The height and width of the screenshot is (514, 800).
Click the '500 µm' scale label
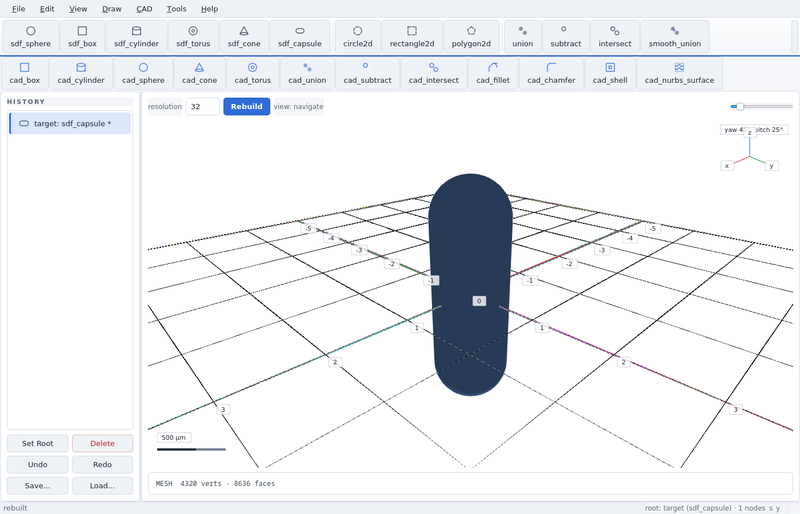(x=174, y=437)
